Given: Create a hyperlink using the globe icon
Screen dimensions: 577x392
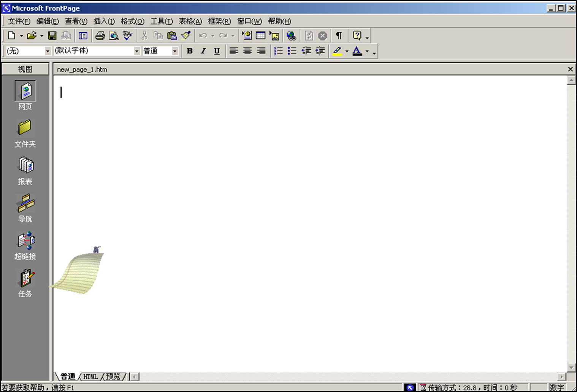Looking at the screenshot, I should [x=292, y=35].
